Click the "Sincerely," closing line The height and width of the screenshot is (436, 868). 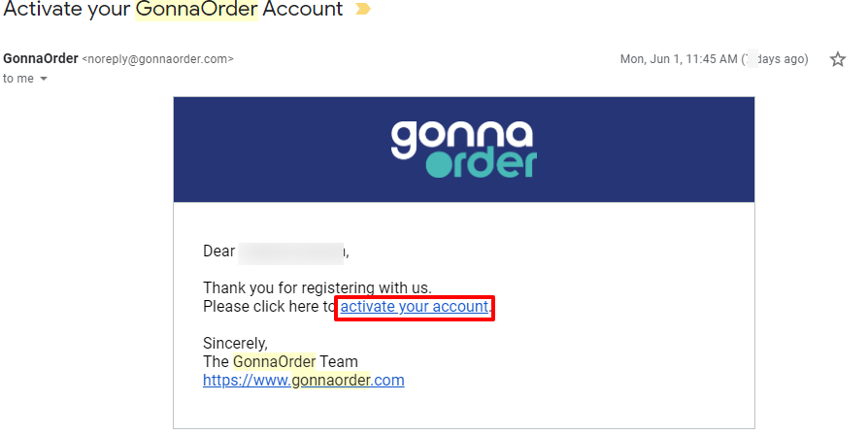pos(235,343)
